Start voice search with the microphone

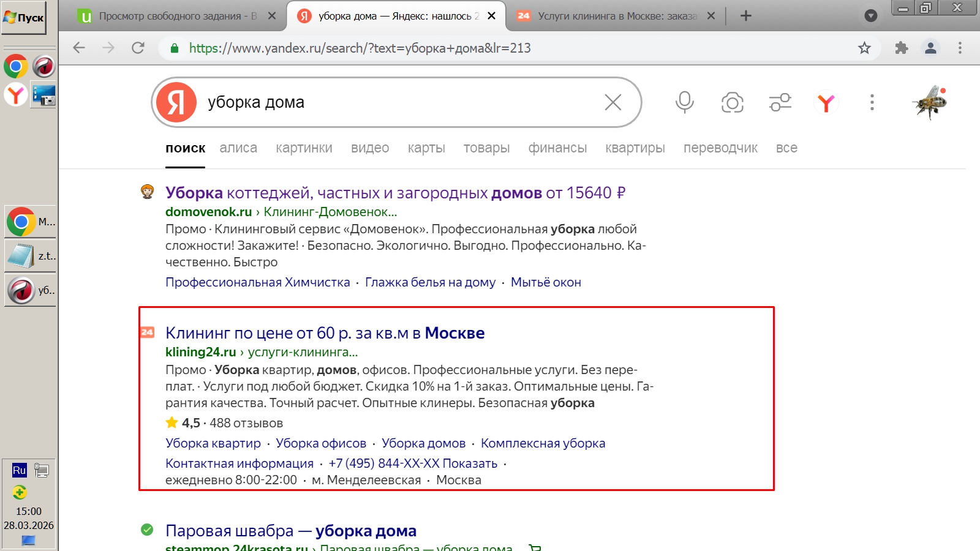coord(685,102)
